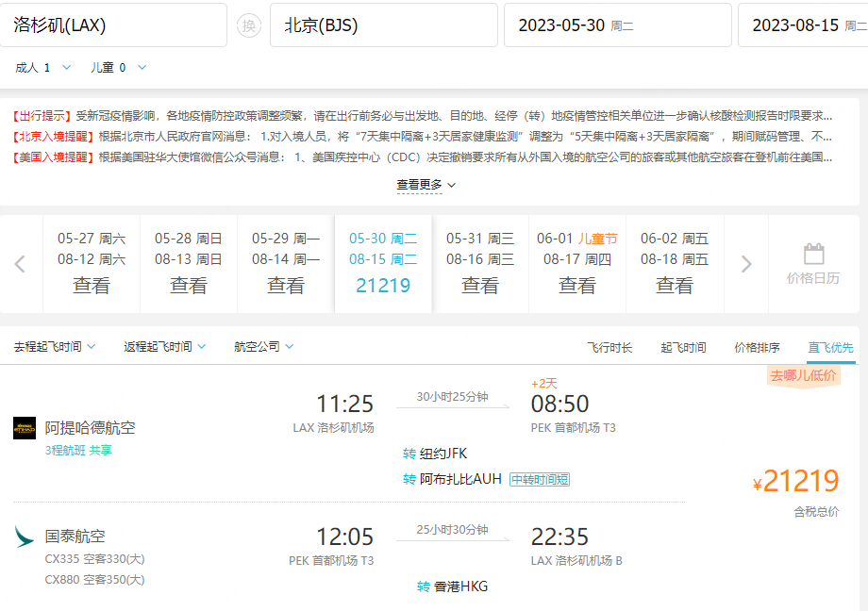The image size is (868, 611).
Task: Click flight number CX880 空客350(大)
Action: 94,580
